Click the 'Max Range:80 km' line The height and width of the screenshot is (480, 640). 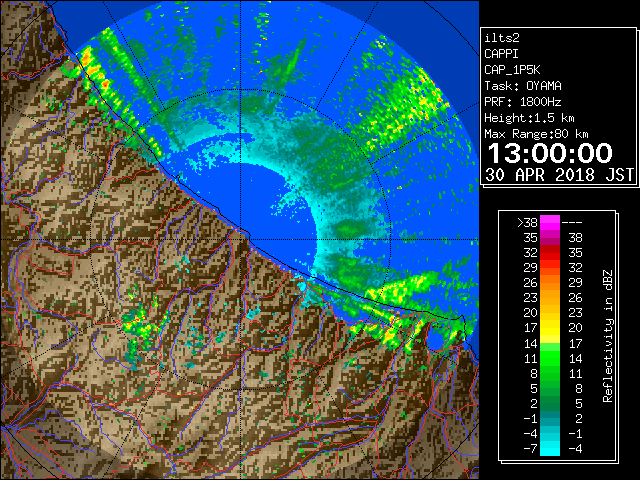(536, 134)
